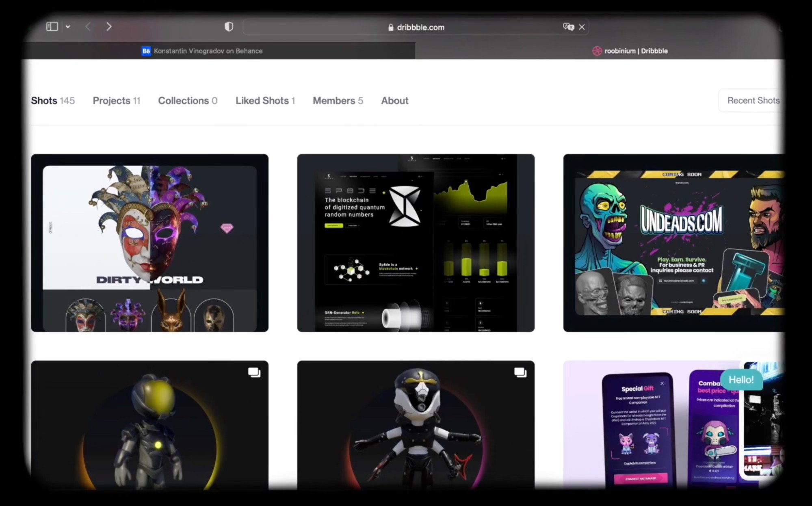812x506 pixels.
Task: Click multi-image icon on yellow helmet shot
Action: click(254, 372)
